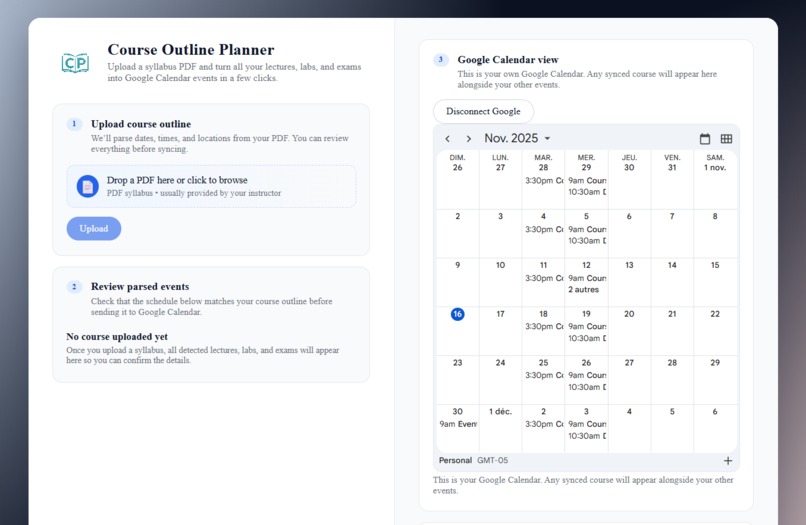This screenshot has width=806, height=525.
Task: Click the GMT-05 timezone label
Action: (492, 460)
